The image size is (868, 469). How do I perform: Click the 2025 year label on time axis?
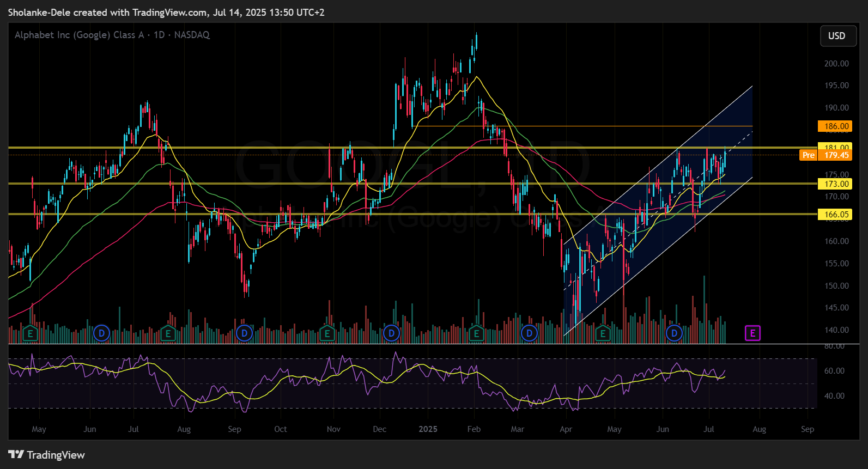428,429
